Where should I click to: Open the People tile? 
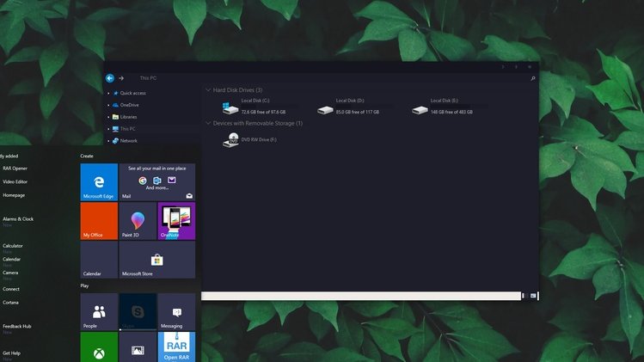pos(99,312)
